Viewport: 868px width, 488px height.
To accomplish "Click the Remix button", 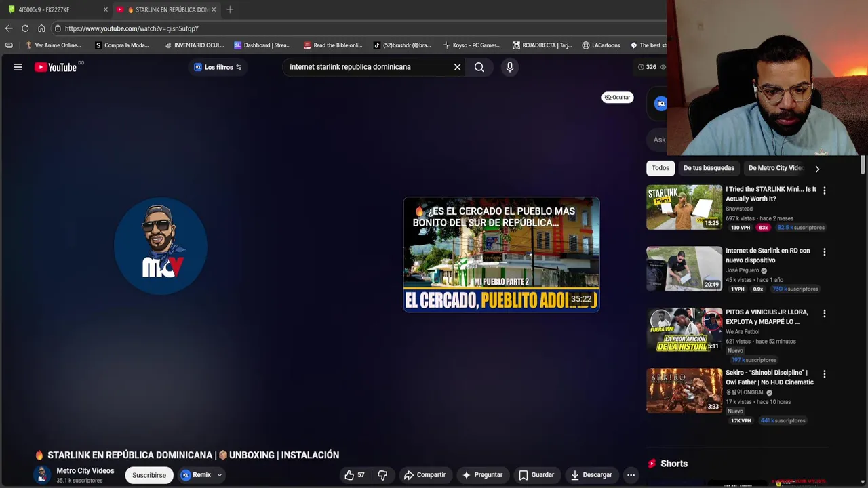I will point(196,475).
